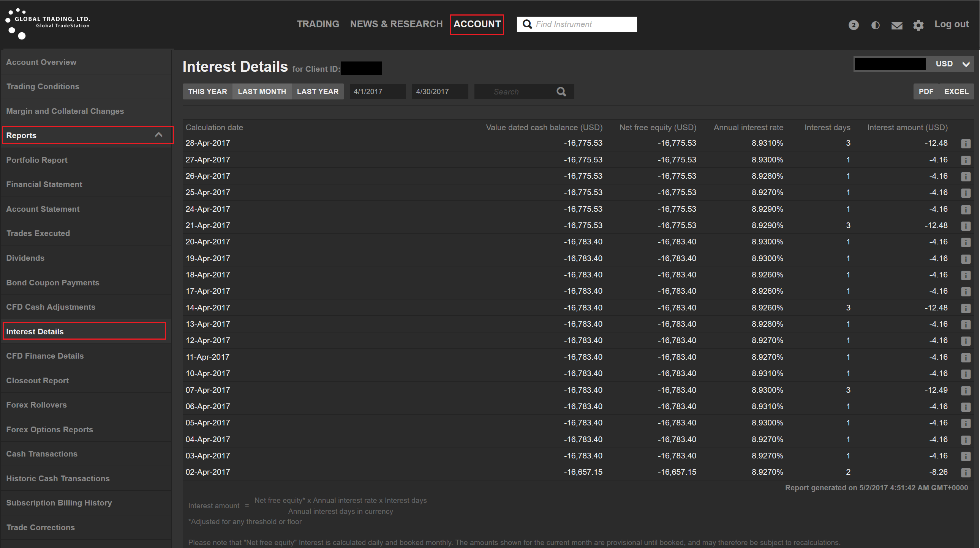Click the Find Instrument magnifier icon
The width and height of the screenshot is (980, 548).
tap(527, 24)
